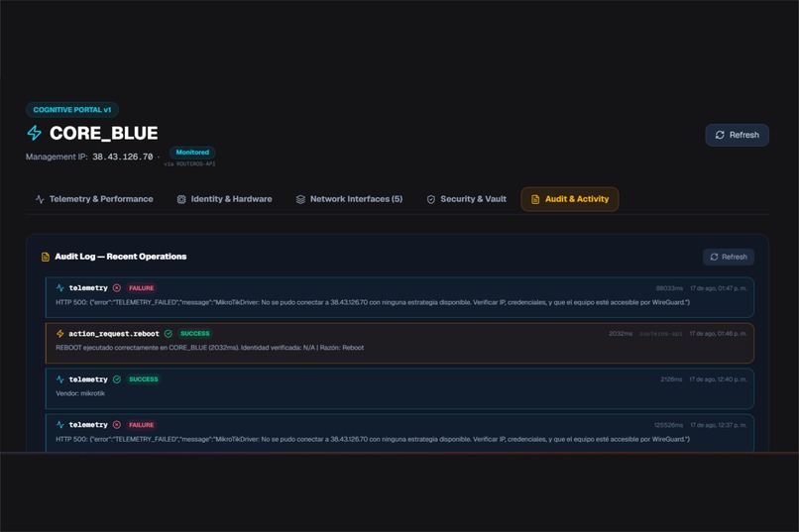799x532 pixels.
Task: Click the FAILURE badge on the 01:47 p.m. entry
Action: 141,288
